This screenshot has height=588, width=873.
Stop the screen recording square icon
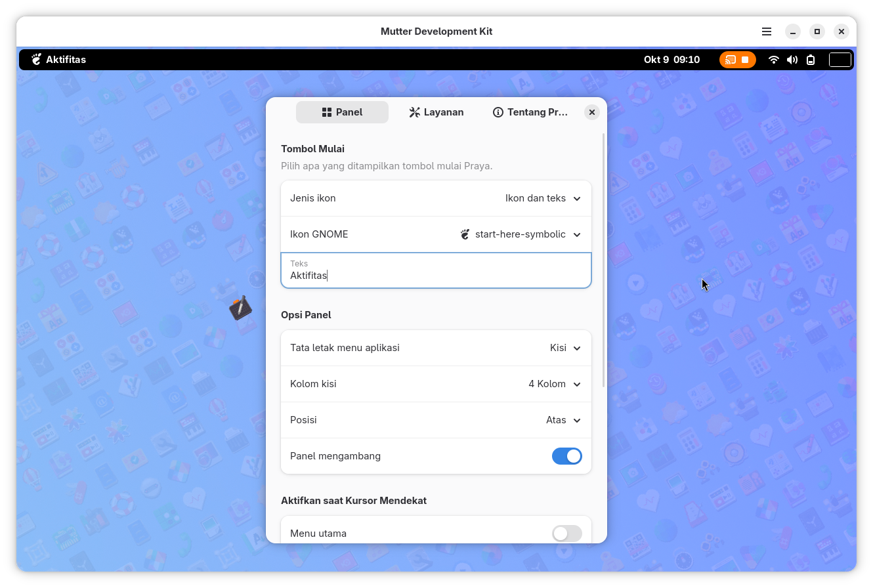746,60
